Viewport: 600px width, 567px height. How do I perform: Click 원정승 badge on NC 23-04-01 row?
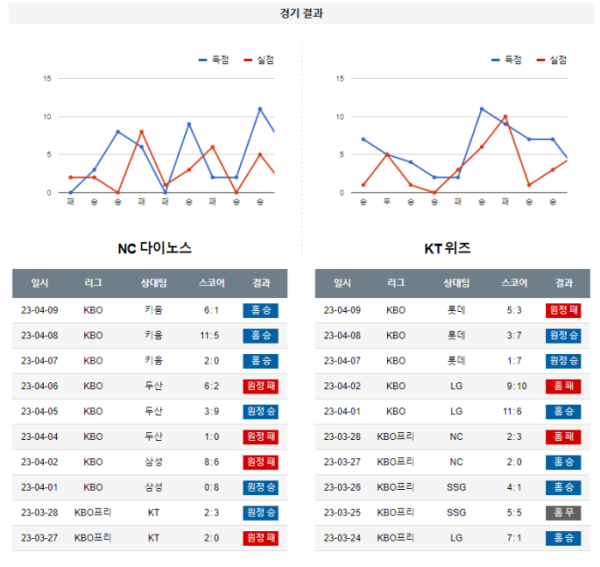[x=261, y=487]
